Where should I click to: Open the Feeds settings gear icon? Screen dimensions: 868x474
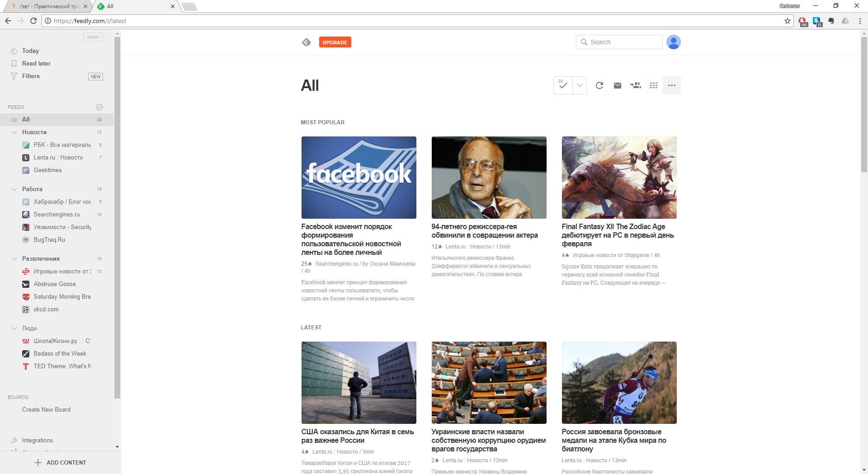99,107
